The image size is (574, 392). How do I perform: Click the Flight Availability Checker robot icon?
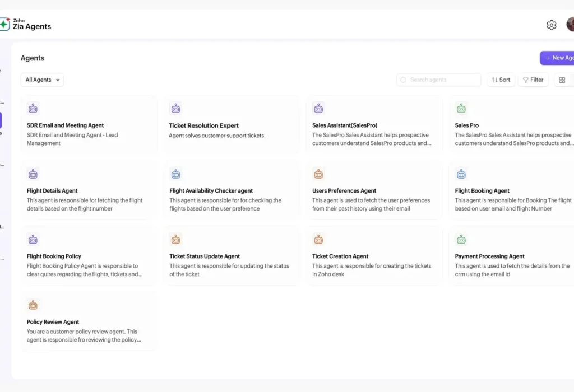(x=175, y=174)
